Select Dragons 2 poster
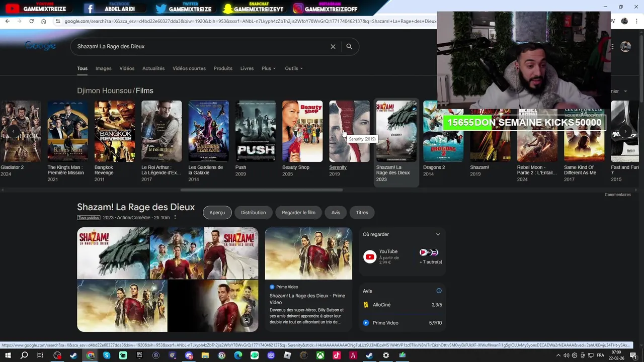Viewport: 644px width, 362px height. pyautogui.click(x=443, y=131)
